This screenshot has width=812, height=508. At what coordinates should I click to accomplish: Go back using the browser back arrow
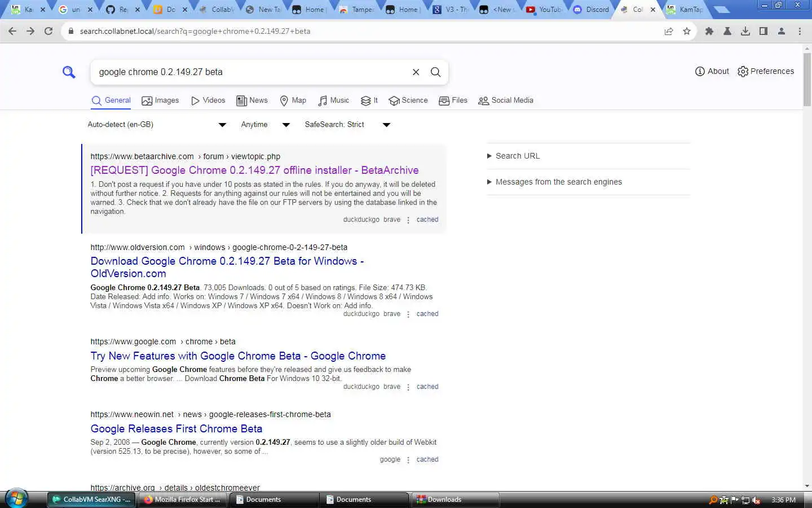pos(12,31)
